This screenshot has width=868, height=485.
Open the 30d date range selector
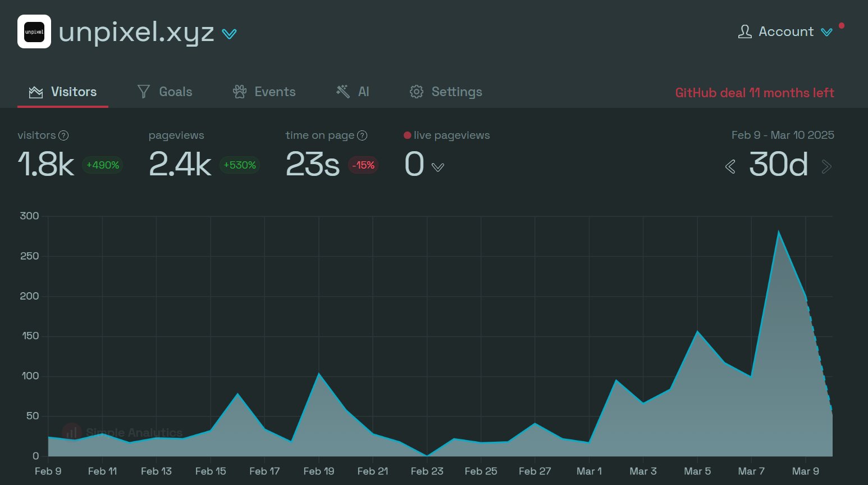pos(778,165)
